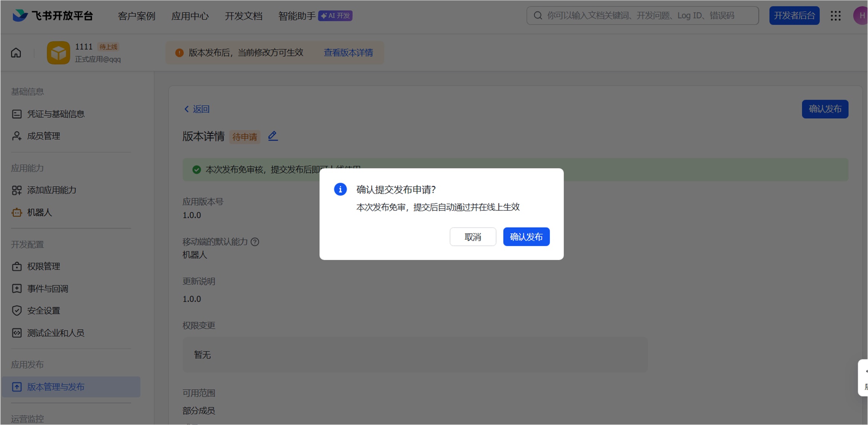Expand the collapsed side panel at the right edge
This screenshot has width=868, height=425.
pyautogui.click(x=864, y=378)
